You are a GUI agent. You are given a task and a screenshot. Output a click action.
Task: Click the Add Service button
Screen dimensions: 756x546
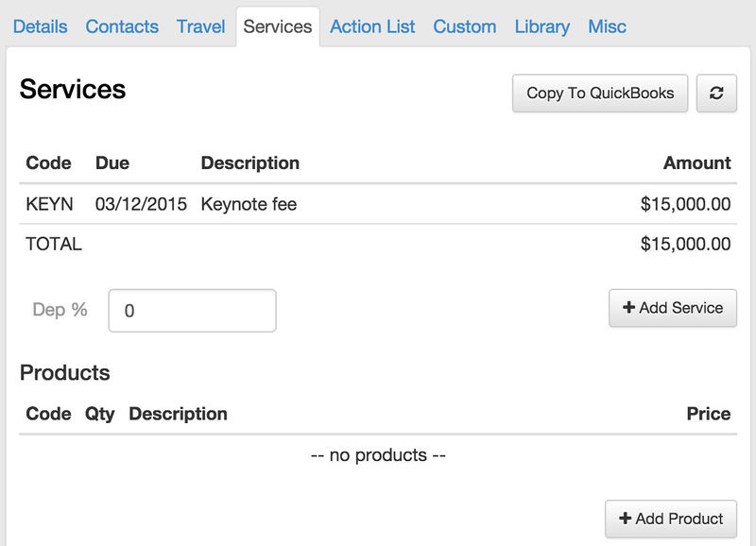coord(673,308)
